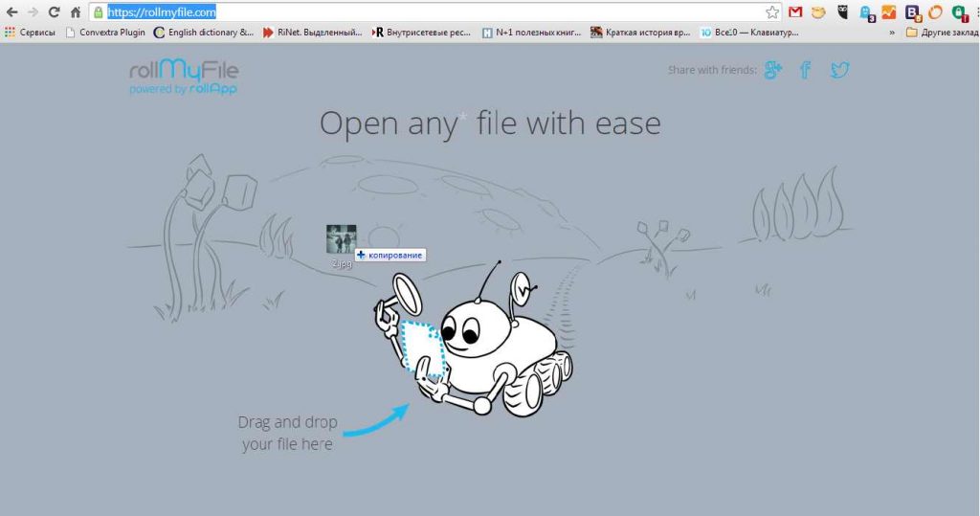Share on Google Plus
The image size is (980, 516).
(773, 70)
